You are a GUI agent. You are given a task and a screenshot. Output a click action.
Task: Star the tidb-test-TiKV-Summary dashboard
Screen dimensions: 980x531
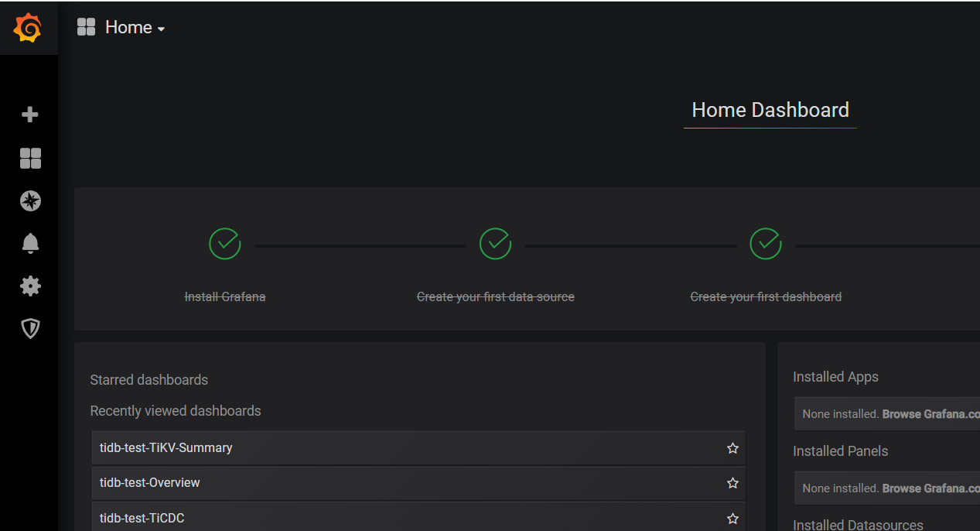(732, 448)
